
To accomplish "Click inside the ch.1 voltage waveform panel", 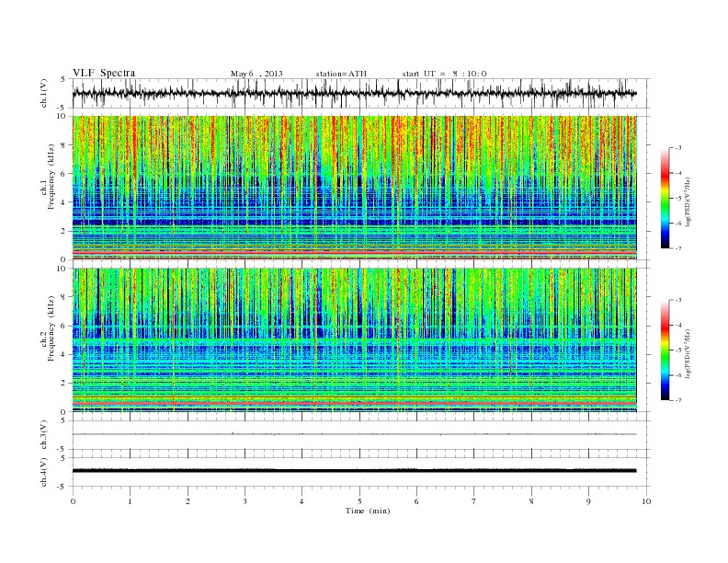I will point(361,93).
